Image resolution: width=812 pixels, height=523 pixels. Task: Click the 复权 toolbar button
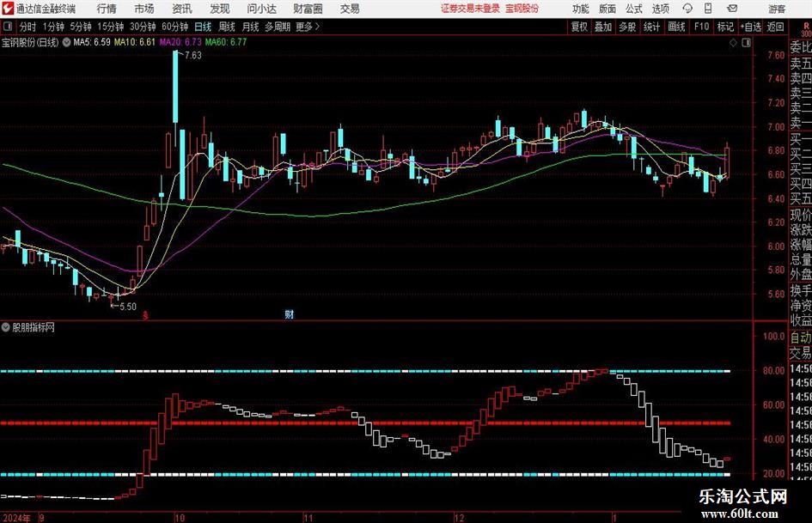(x=579, y=27)
